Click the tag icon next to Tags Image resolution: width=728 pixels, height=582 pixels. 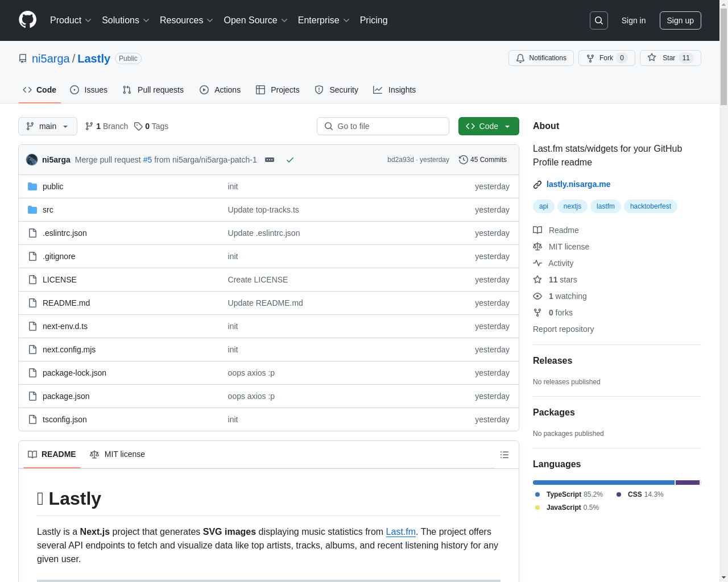(138, 126)
